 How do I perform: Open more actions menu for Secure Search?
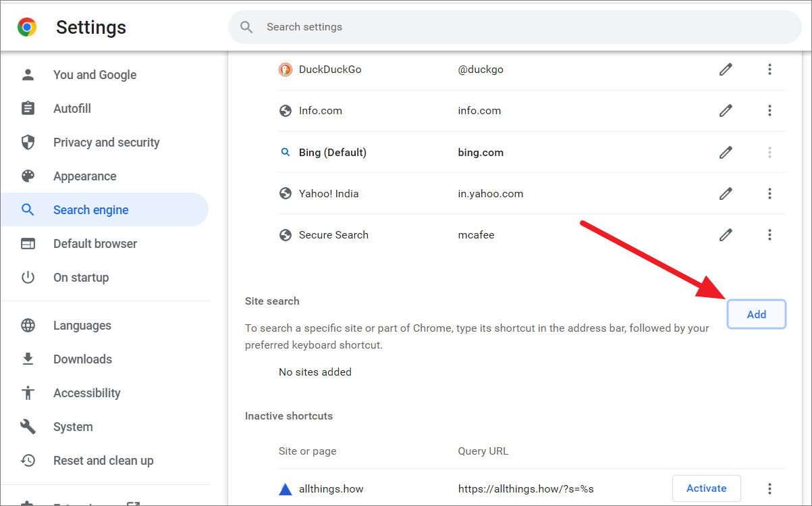point(769,235)
